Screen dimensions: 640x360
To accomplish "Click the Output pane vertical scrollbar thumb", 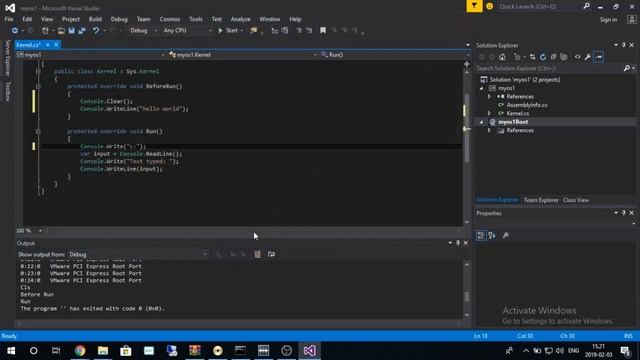I will click(x=467, y=296).
